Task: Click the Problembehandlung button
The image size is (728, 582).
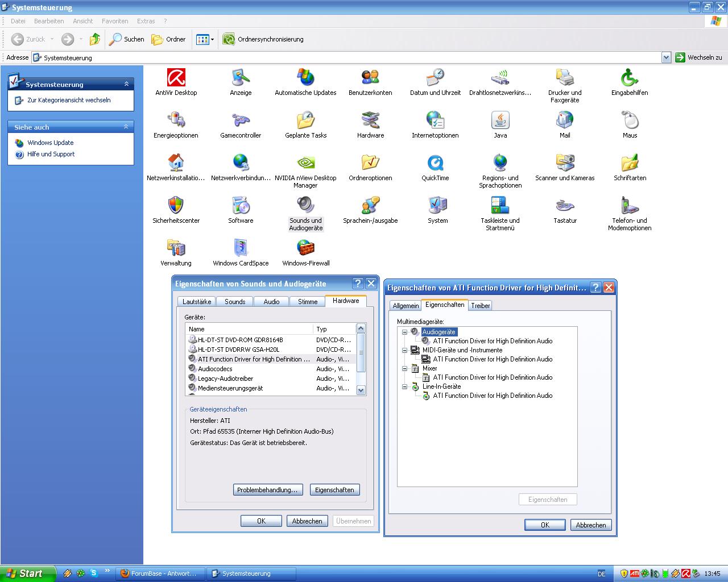Action: (x=267, y=490)
